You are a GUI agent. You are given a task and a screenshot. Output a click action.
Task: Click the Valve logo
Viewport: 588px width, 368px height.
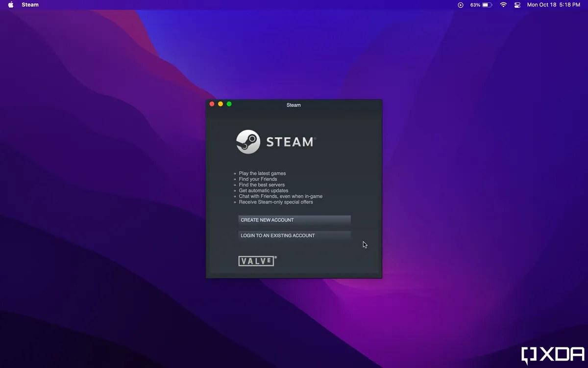click(x=257, y=261)
